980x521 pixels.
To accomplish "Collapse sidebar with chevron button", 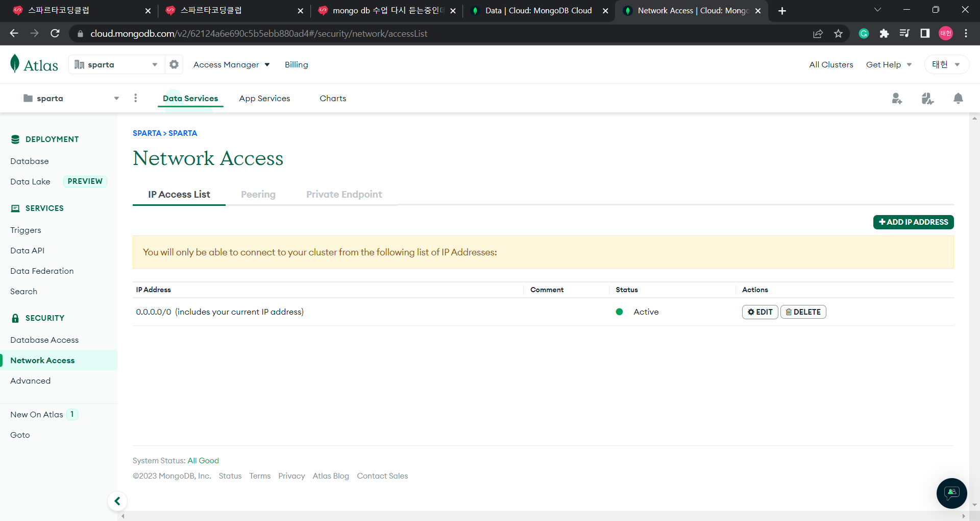I will (x=117, y=501).
